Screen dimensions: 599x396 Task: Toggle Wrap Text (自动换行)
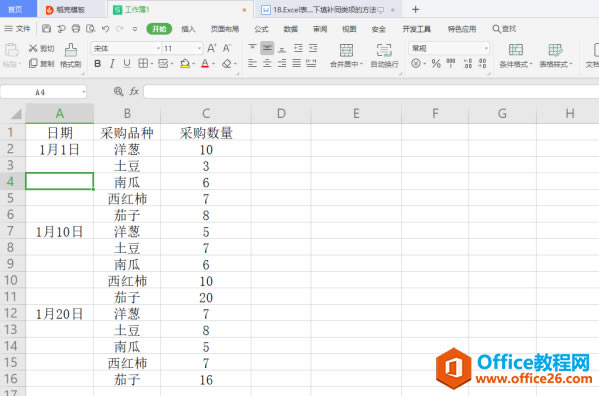click(384, 56)
